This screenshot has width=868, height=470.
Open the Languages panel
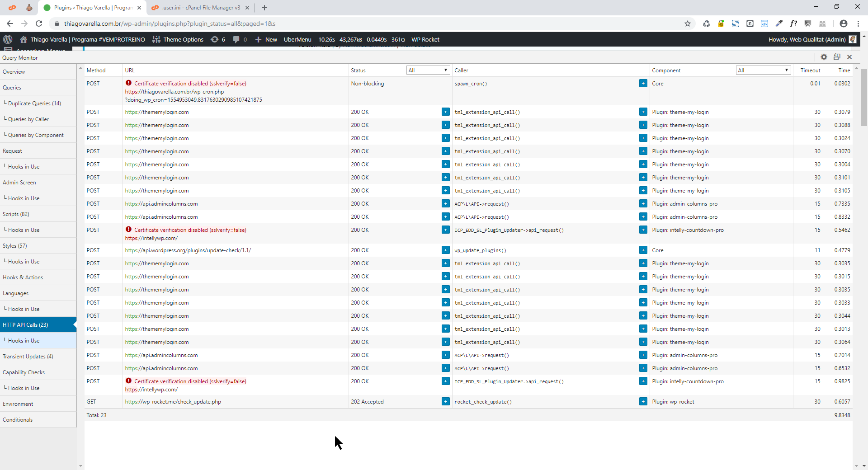(x=38, y=293)
